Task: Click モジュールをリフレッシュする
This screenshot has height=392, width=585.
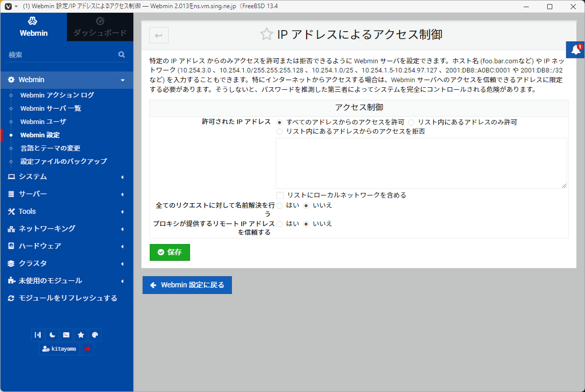Action: coord(67,298)
